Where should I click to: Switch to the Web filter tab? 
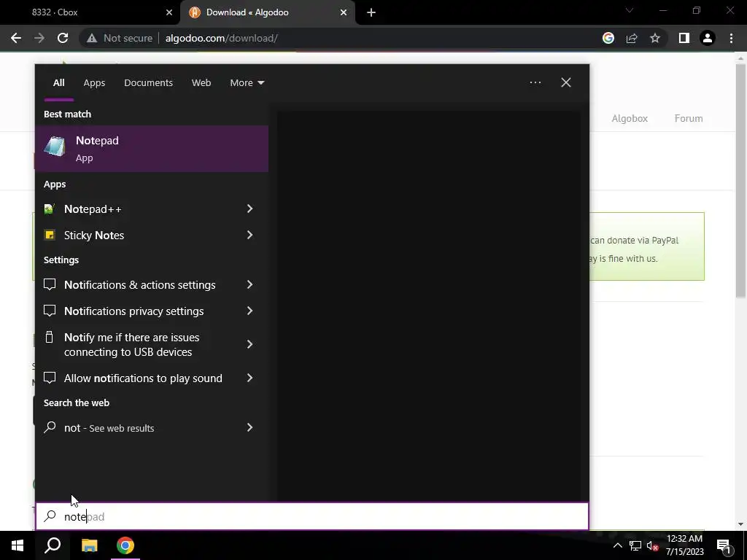(x=201, y=83)
